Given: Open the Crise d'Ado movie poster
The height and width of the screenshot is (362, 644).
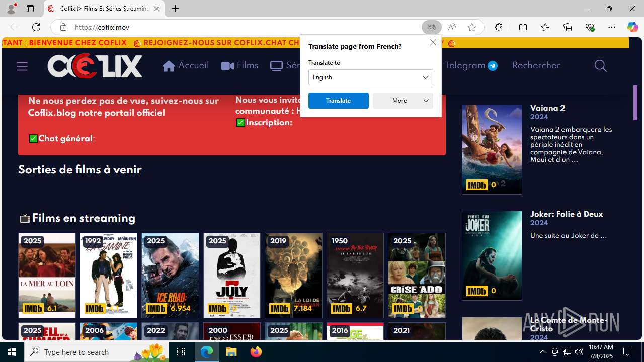Looking at the screenshot, I should pyautogui.click(x=417, y=276).
